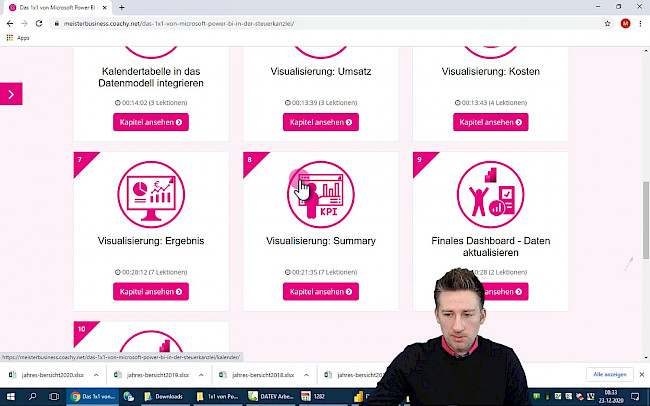Open the Visualisierung: Ergebnis chapter icon
The height and width of the screenshot is (406, 650).
(x=151, y=194)
